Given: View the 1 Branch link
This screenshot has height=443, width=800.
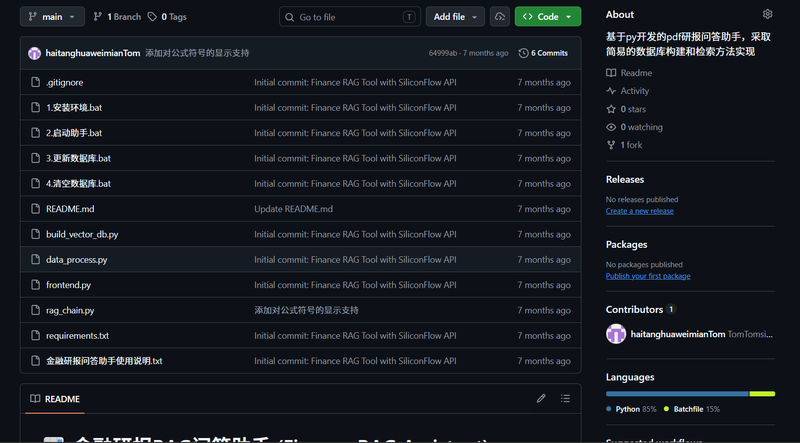Looking at the screenshot, I should (117, 17).
